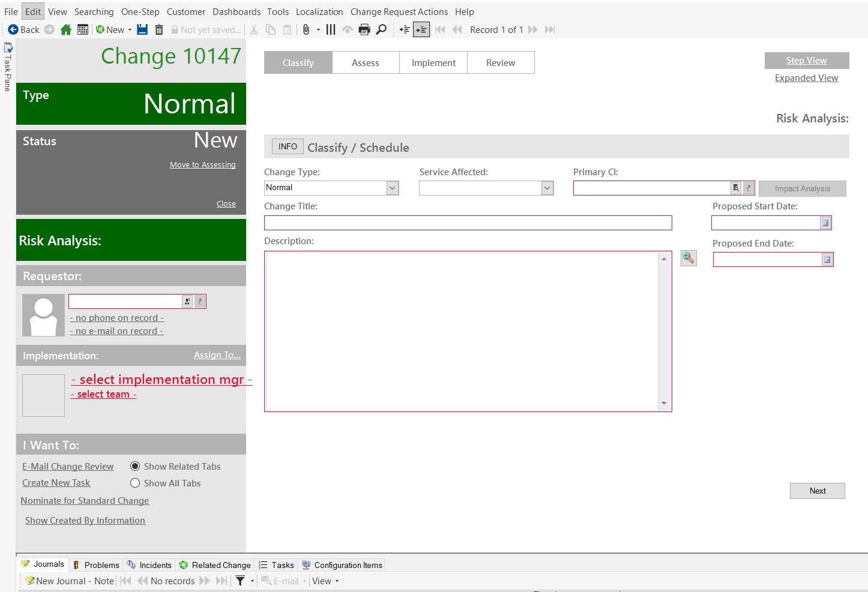This screenshot has width=868, height=592.
Task: Switch to the Assess step tab
Action: (x=366, y=62)
